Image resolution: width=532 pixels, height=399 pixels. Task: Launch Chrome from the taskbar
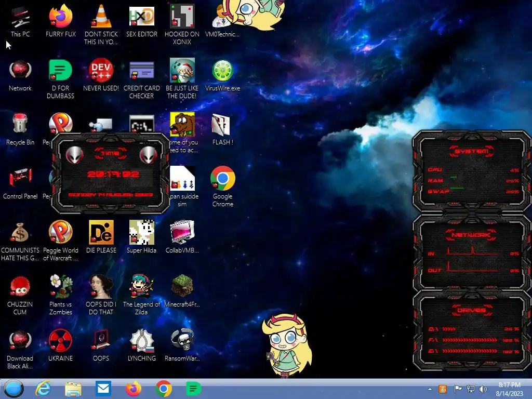pos(164,389)
